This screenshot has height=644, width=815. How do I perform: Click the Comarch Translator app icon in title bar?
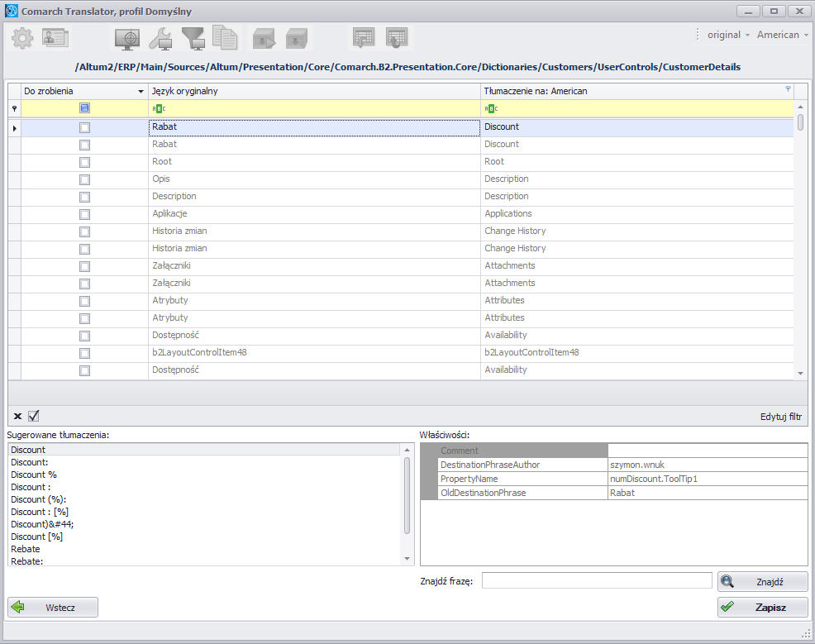(x=12, y=11)
